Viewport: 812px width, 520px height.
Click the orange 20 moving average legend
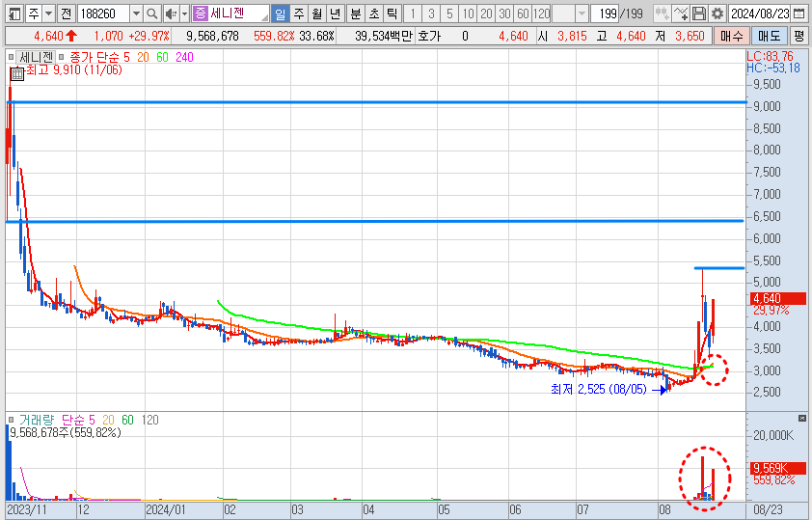(x=143, y=57)
